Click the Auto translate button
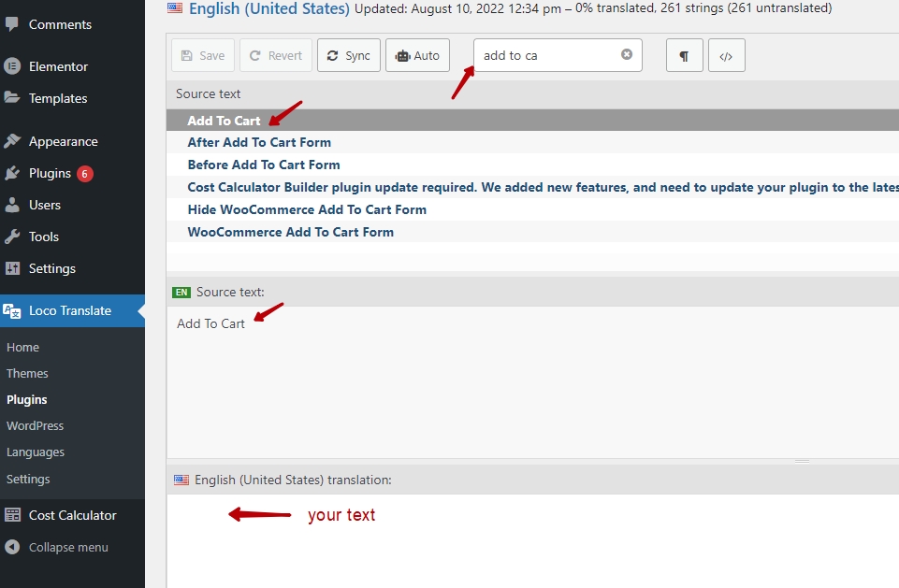Screen dimensions: 899x588 [417, 55]
